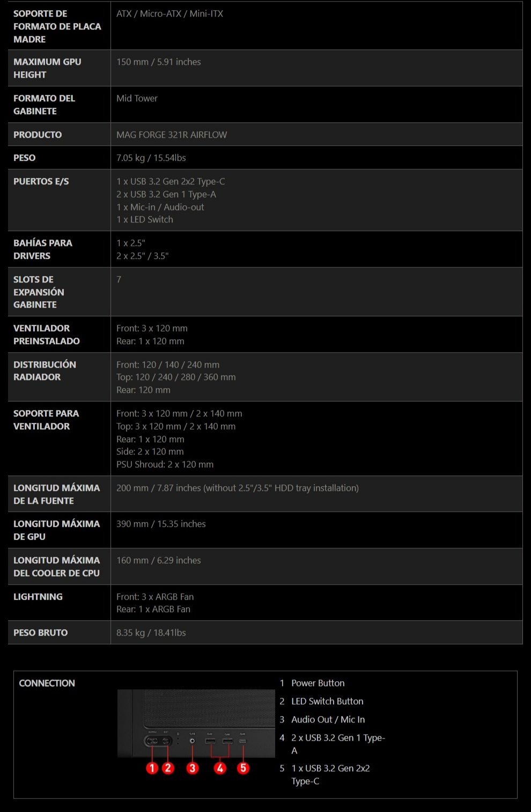Click the MAXIMUM GPU HEIGHT row label
This screenshot has width=531, height=812.
47,69
